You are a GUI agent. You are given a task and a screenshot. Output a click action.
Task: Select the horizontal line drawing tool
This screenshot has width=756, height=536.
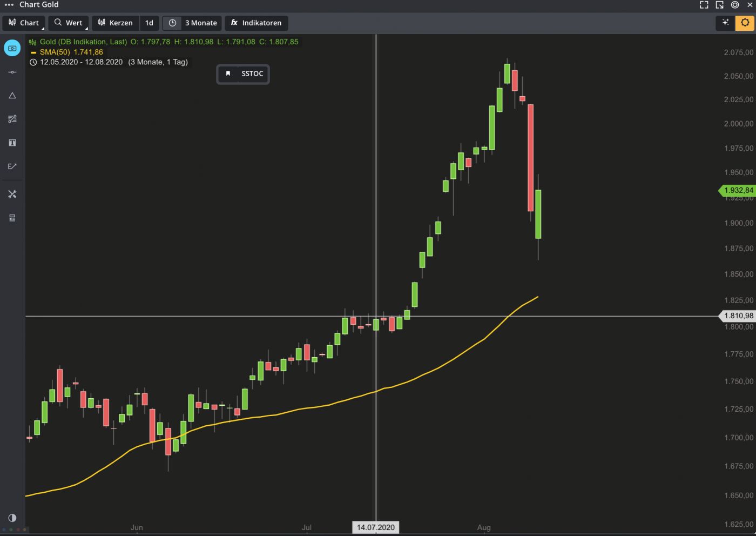[x=12, y=72]
